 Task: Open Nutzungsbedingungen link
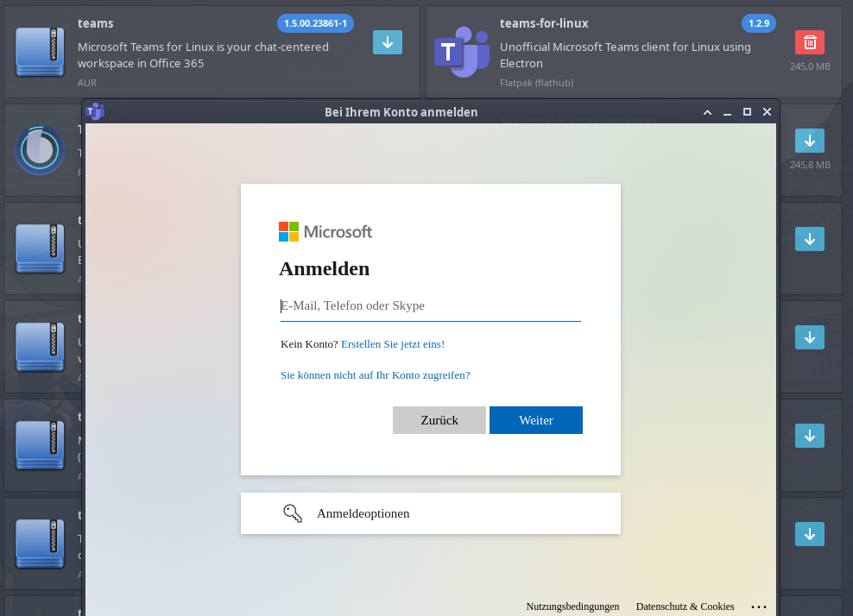point(572,607)
